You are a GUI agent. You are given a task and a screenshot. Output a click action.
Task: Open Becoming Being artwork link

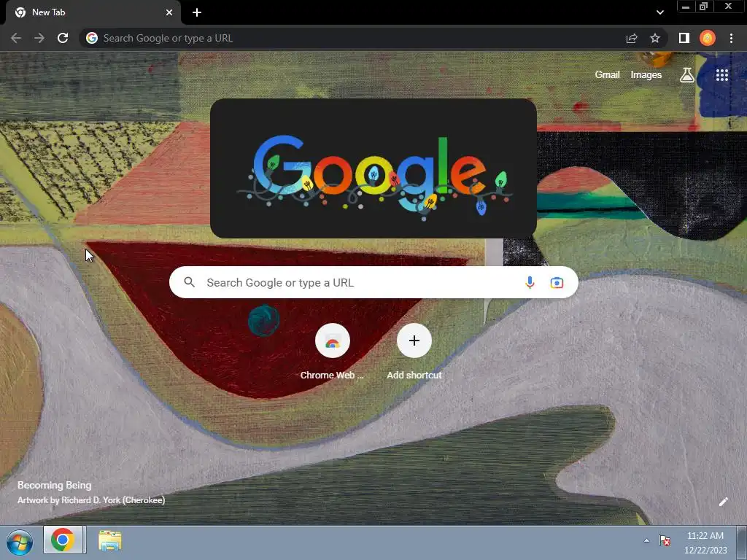coord(54,485)
